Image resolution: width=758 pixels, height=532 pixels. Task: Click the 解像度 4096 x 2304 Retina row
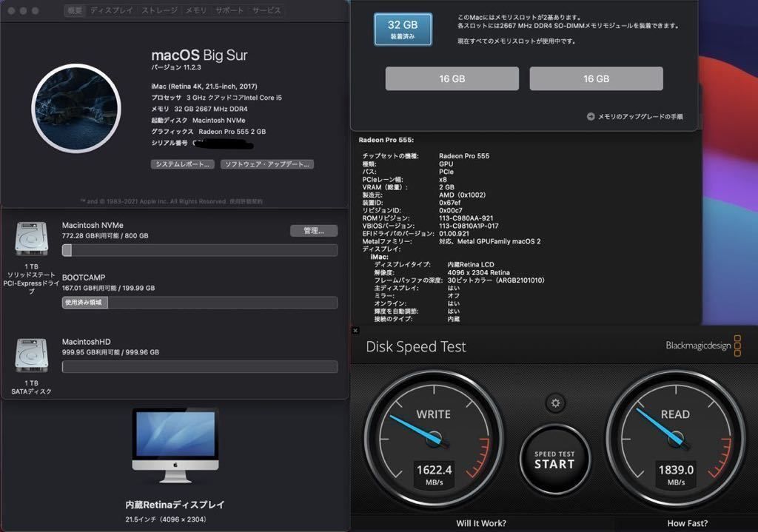point(442,272)
